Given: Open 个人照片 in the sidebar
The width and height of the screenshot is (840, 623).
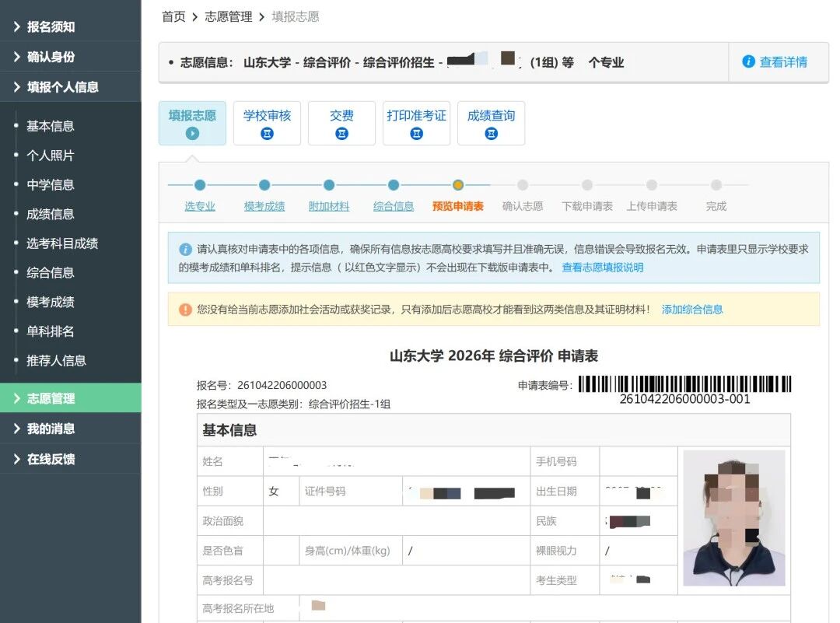Looking at the screenshot, I should tap(51, 156).
